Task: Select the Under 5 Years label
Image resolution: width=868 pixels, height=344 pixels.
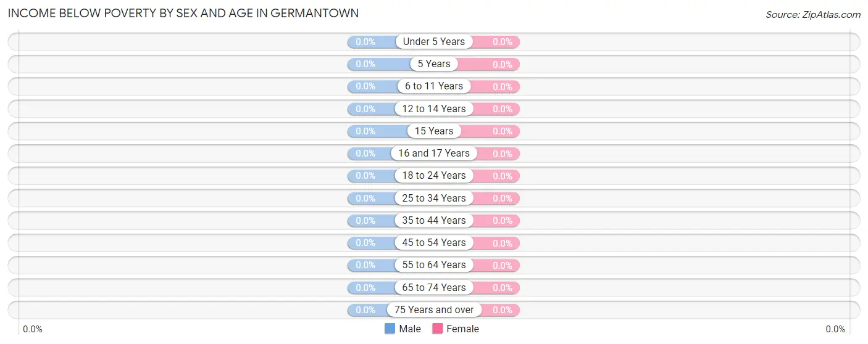Action: 434,42
